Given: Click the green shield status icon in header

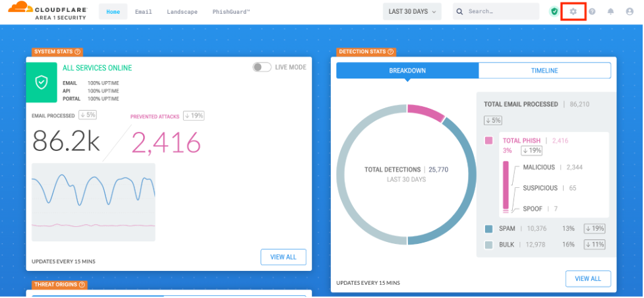Looking at the screenshot, I should [x=554, y=11].
